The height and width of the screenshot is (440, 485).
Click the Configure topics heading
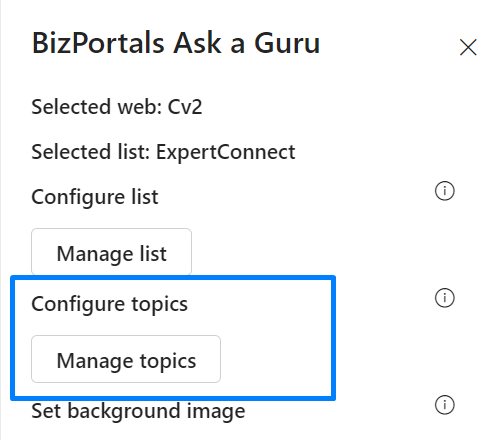(109, 304)
